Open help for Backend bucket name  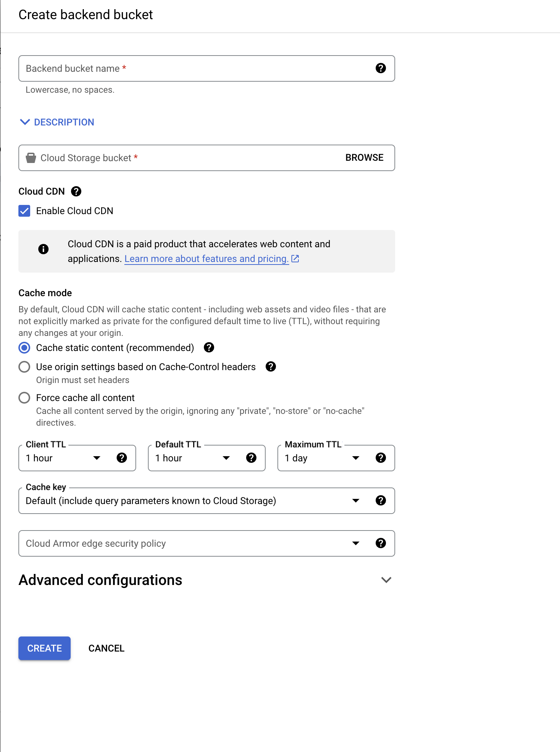pos(381,68)
